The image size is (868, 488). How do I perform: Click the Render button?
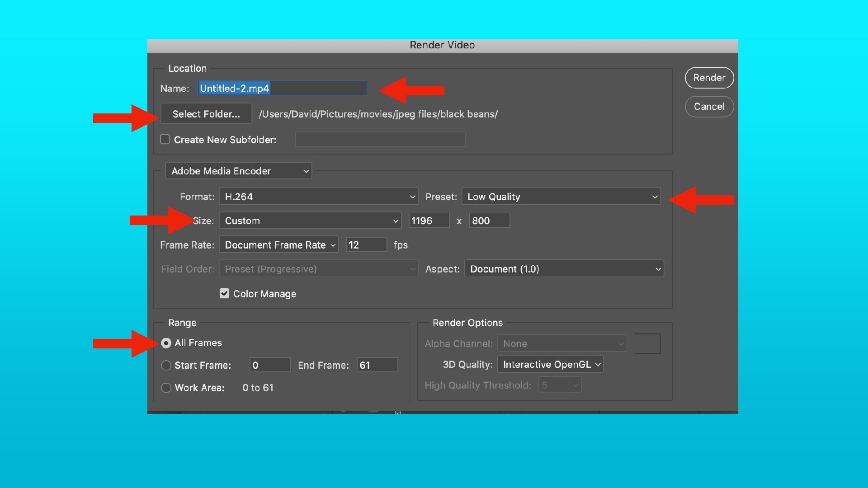tap(709, 78)
